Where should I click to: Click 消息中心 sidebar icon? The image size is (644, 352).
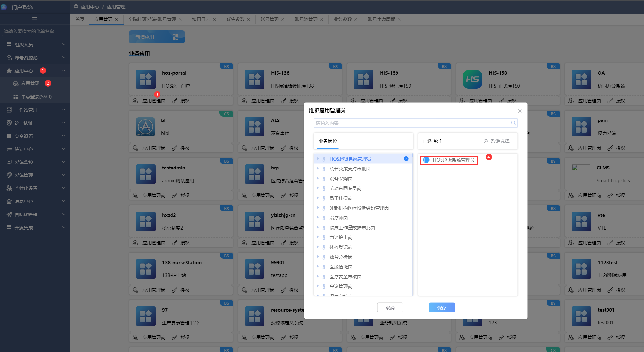click(x=9, y=201)
